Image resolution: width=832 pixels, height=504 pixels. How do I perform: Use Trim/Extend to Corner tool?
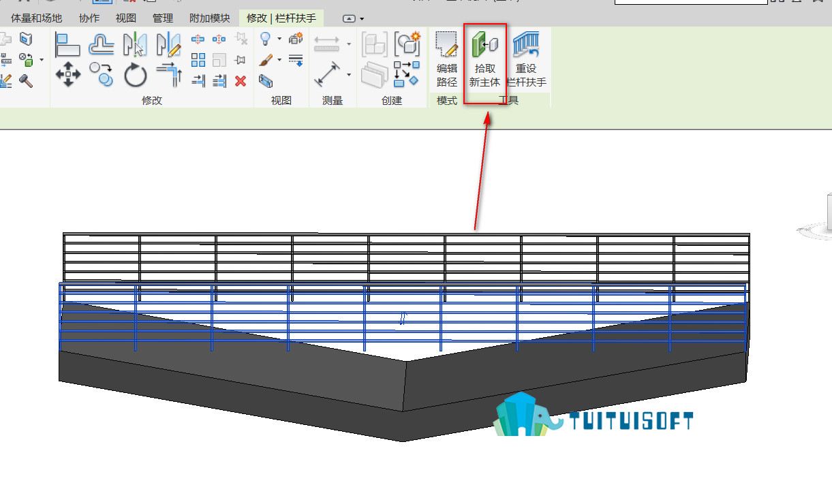(168, 74)
